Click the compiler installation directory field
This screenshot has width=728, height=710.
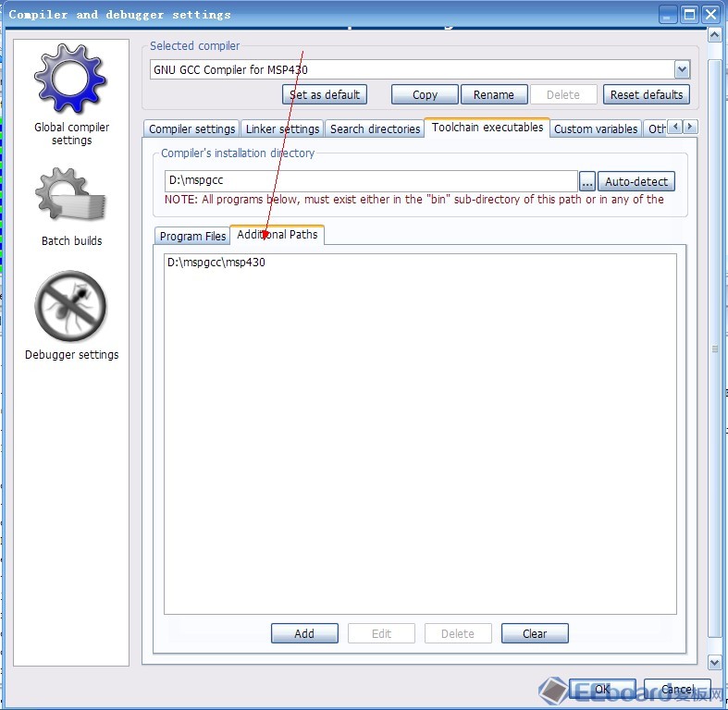(370, 181)
